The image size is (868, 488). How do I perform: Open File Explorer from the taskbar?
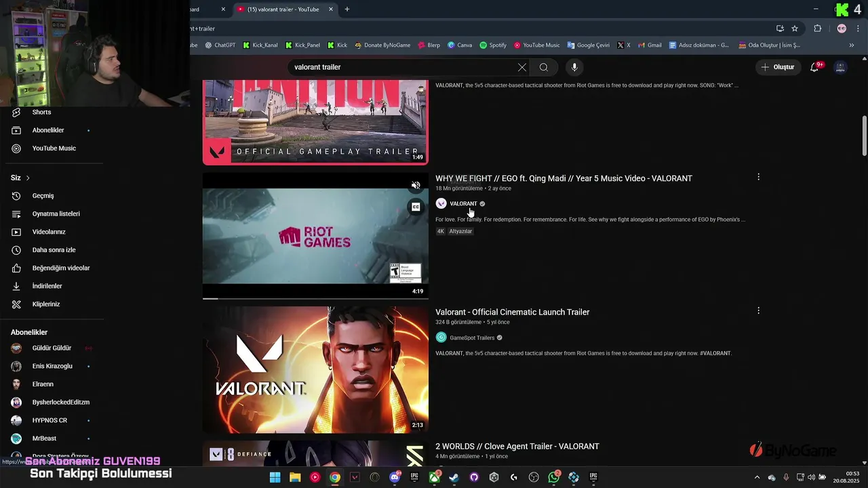(295, 477)
